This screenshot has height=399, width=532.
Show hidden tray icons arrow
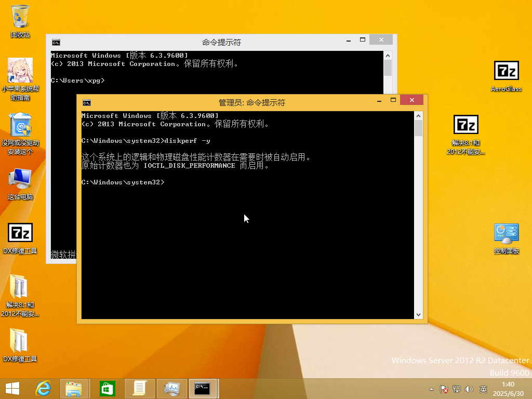click(x=431, y=389)
